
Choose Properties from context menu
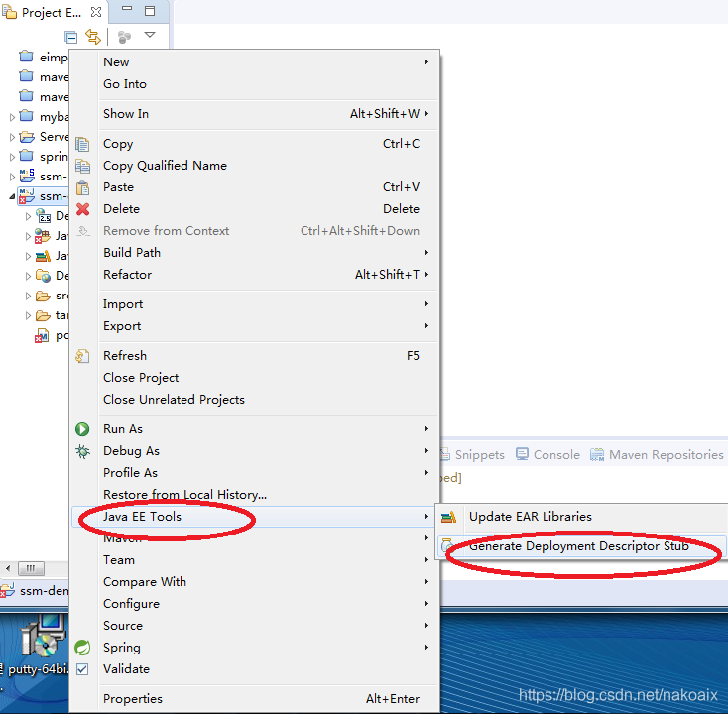click(255, 699)
